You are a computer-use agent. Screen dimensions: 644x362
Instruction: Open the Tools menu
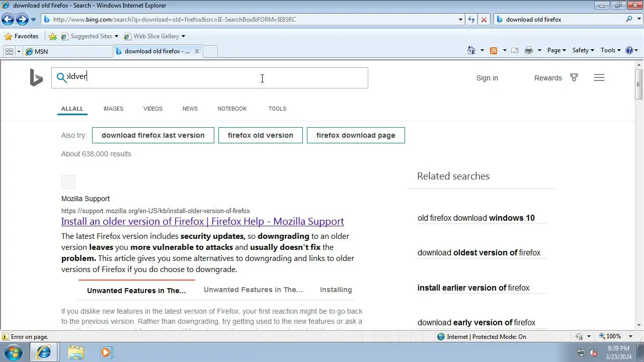(611, 50)
